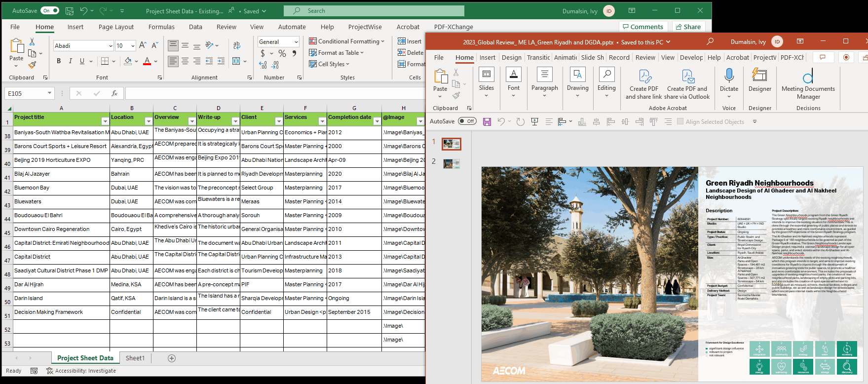
Task: Switch to the Sheet1 worksheet tab
Action: pos(135,358)
